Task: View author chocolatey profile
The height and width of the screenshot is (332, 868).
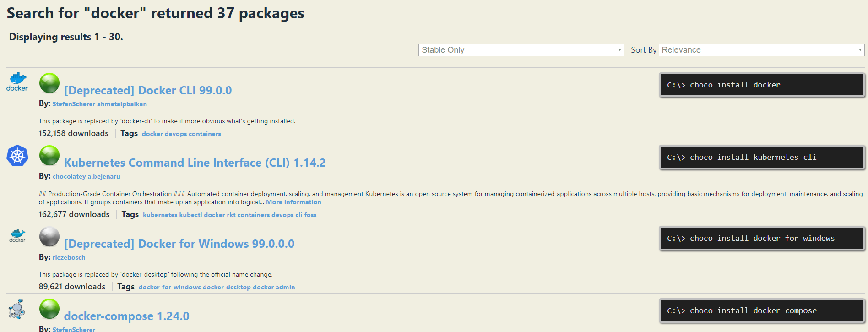Action: pyautogui.click(x=69, y=176)
